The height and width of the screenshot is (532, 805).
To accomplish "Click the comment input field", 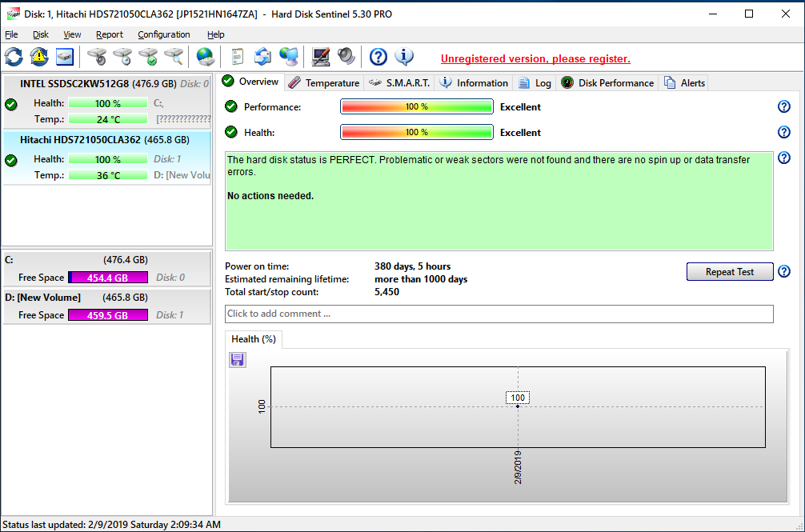I will (x=499, y=314).
